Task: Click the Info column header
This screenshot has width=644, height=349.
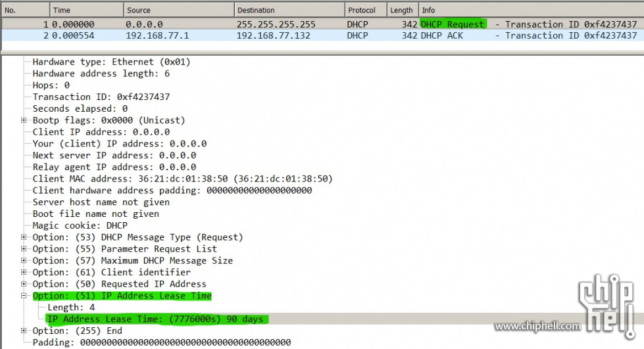Action: coord(531,11)
